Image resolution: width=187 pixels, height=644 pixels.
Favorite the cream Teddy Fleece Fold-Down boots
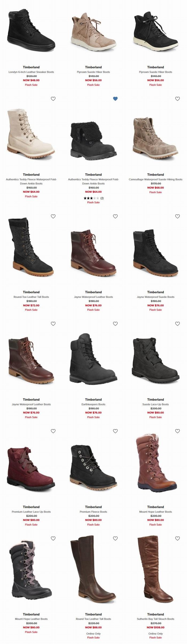coord(53,99)
